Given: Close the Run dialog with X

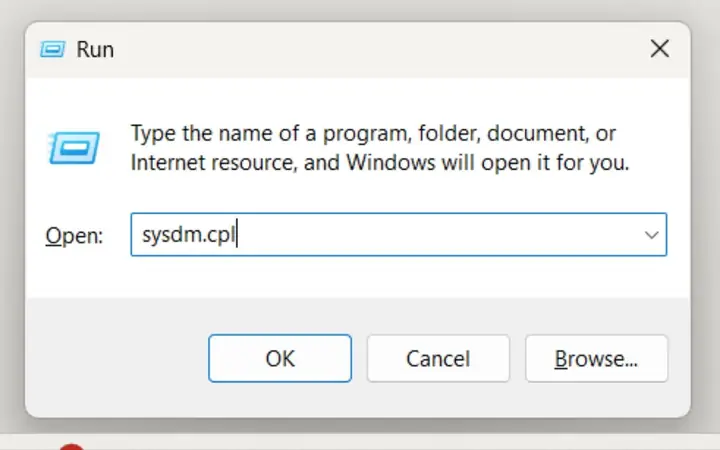Looking at the screenshot, I should (x=660, y=48).
